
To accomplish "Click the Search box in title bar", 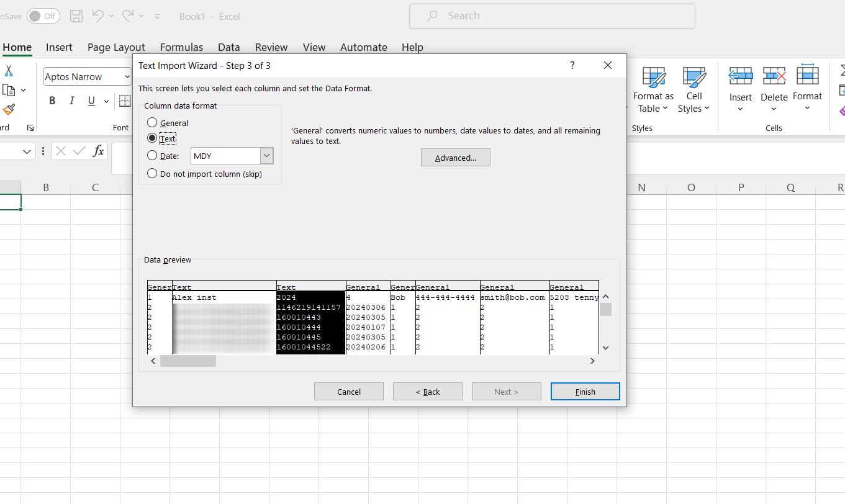I will tap(552, 16).
